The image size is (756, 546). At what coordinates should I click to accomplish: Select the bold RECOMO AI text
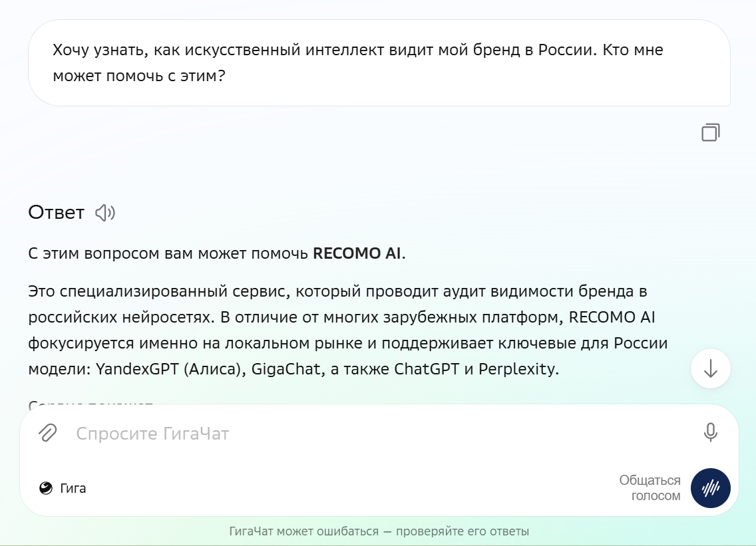click(x=357, y=253)
